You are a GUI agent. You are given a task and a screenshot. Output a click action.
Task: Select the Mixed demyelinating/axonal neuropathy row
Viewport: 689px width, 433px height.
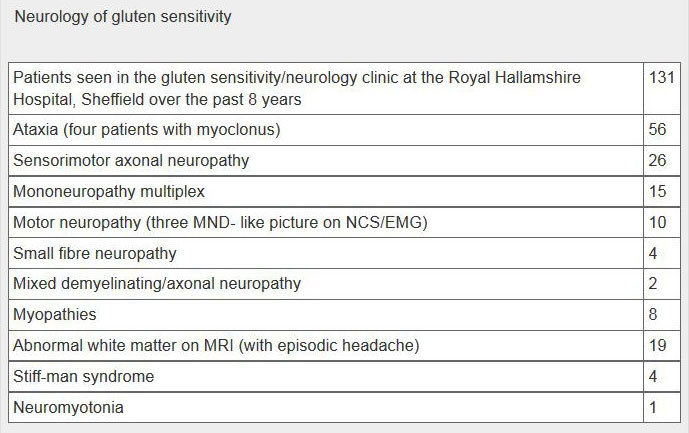tap(344, 284)
